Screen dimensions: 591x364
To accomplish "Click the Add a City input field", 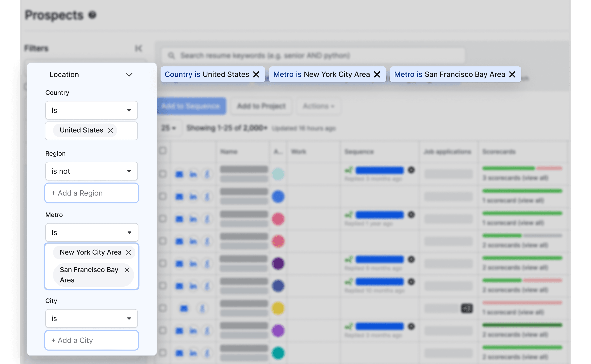I will 91,340.
